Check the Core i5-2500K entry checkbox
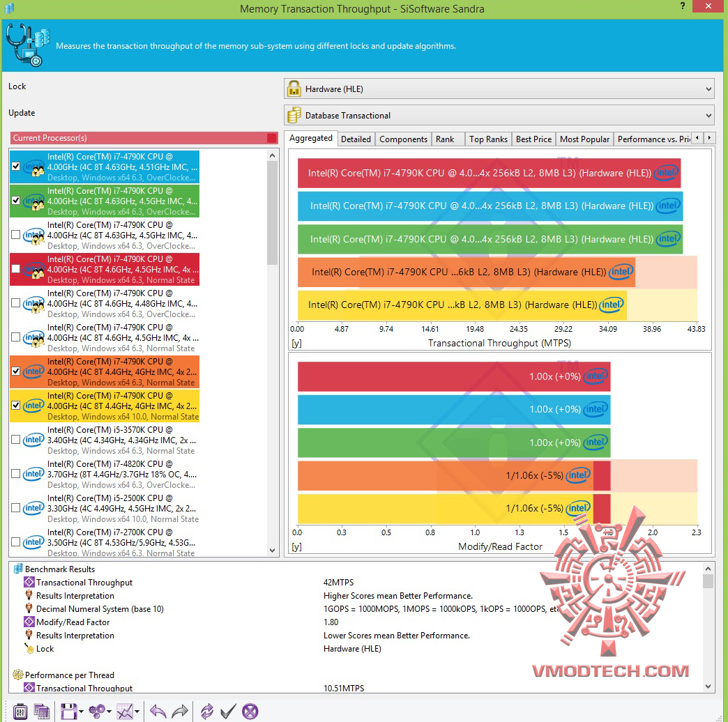This screenshot has height=722, width=728. (x=16, y=507)
